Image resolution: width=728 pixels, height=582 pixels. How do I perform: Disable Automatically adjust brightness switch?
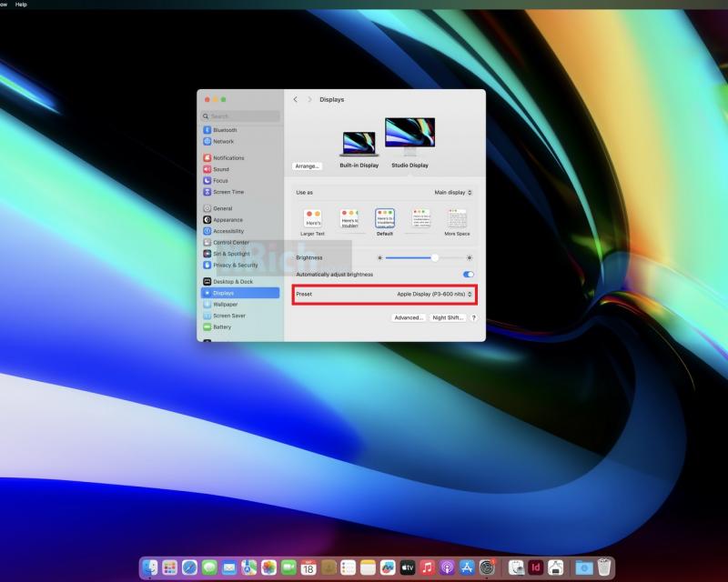pos(469,274)
